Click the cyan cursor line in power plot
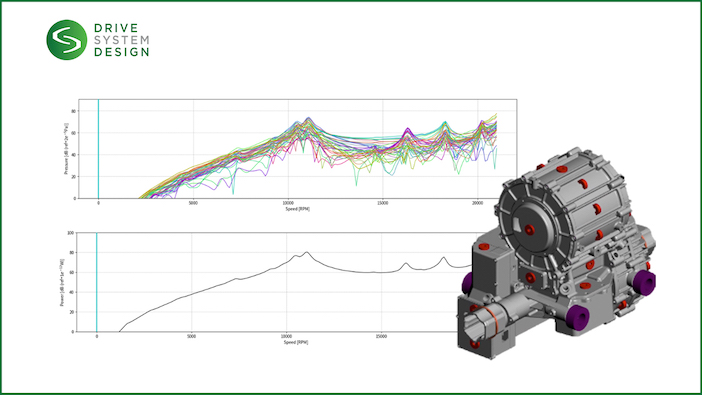 [x=97, y=282]
